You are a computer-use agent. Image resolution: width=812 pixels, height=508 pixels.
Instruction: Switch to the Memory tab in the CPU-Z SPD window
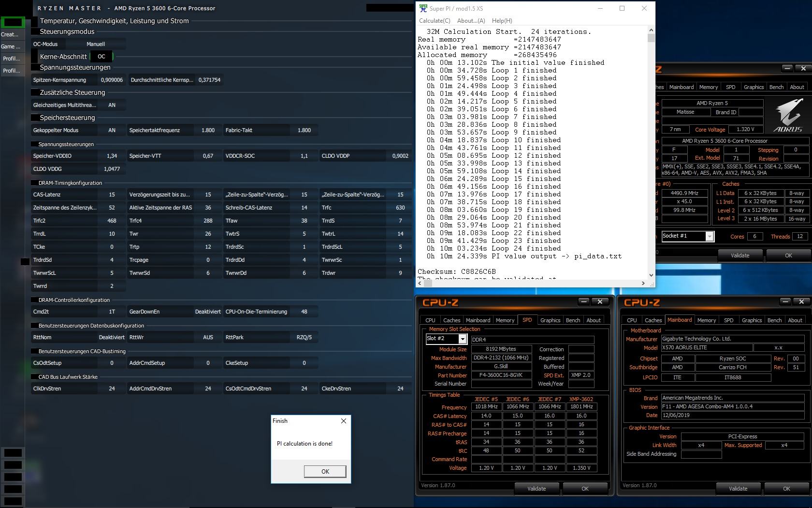pyautogui.click(x=505, y=320)
